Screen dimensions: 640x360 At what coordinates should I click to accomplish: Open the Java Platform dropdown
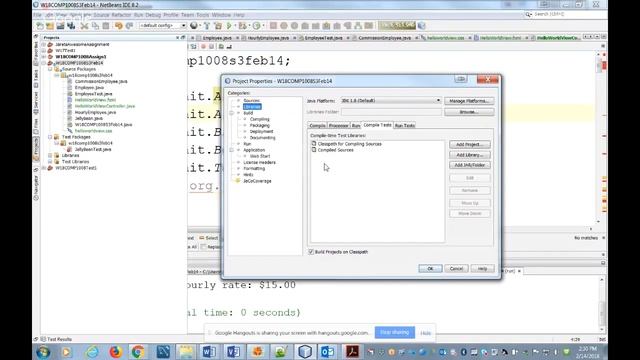391,100
